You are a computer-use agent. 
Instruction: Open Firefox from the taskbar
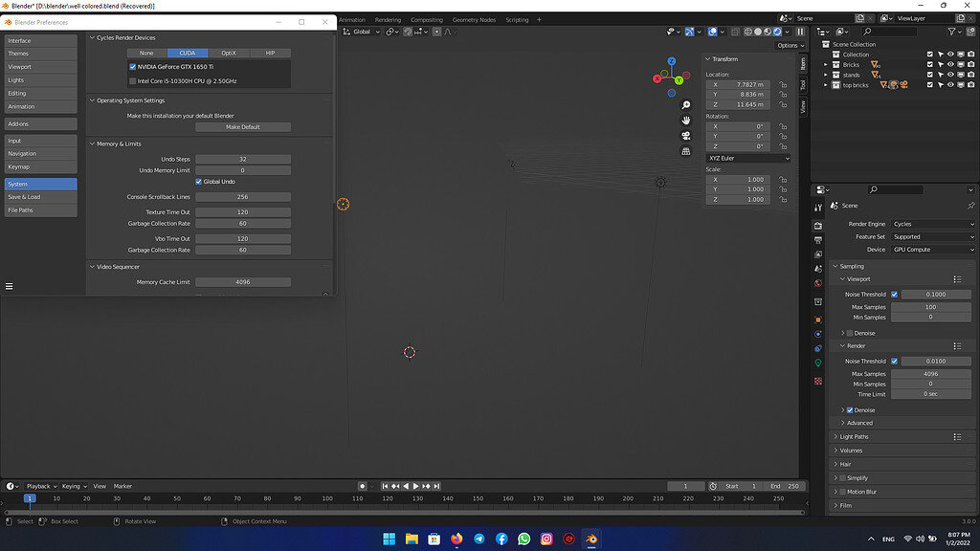[457, 539]
